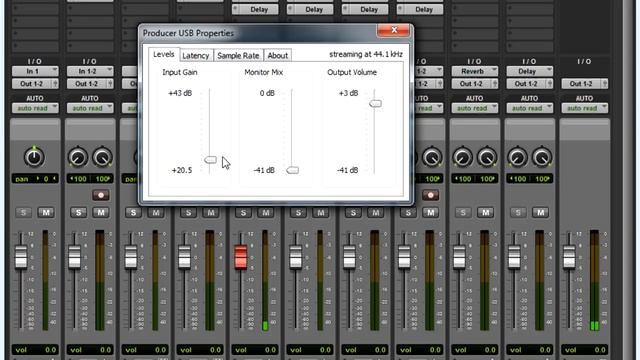
Task: Mute the In 1 channel
Action: pyautogui.click(x=46, y=213)
